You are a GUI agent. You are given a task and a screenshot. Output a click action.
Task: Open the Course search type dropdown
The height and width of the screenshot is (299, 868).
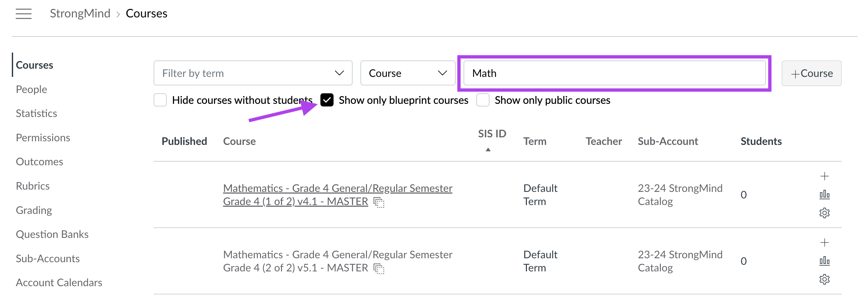click(407, 73)
